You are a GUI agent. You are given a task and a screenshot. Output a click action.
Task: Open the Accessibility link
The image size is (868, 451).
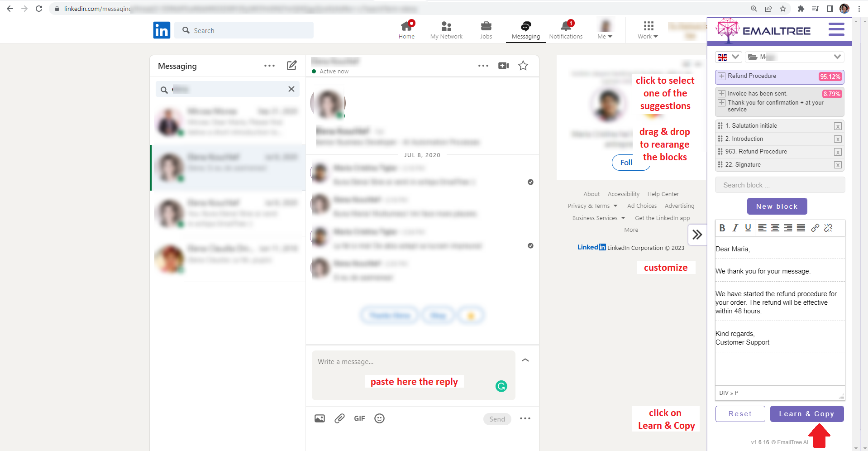624,194
